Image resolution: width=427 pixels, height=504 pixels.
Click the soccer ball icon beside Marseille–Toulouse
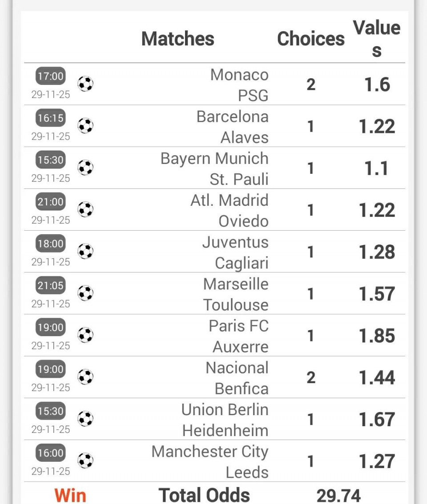click(x=85, y=293)
